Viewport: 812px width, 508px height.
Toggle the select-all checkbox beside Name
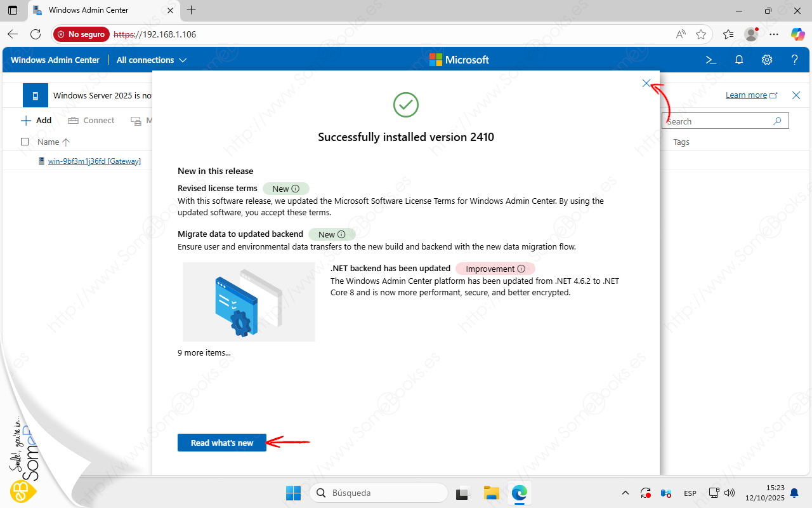25,142
